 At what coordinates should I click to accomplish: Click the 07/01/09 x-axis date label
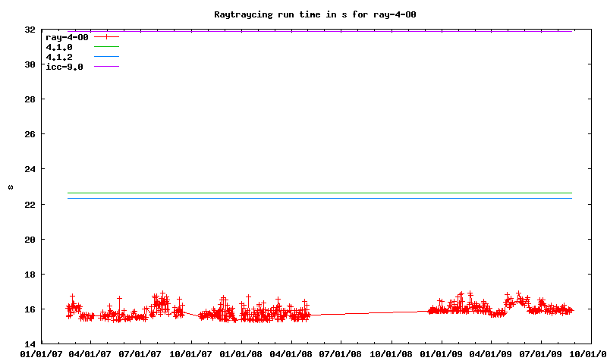[542, 354]
